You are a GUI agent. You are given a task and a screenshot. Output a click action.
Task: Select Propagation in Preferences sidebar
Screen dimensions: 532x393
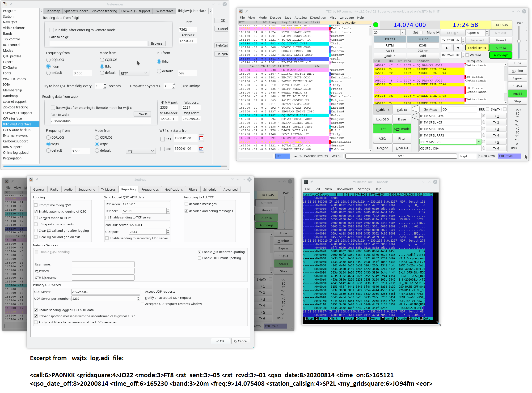pos(12,158)
